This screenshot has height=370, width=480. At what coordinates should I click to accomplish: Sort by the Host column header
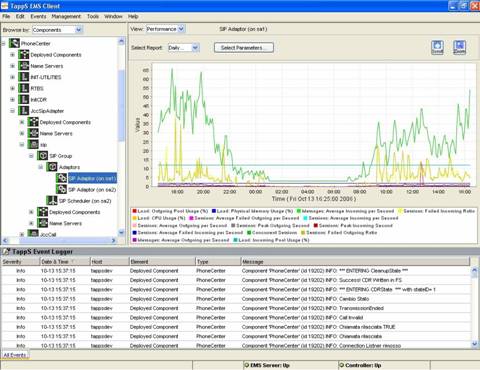click(x=109, y=262)
